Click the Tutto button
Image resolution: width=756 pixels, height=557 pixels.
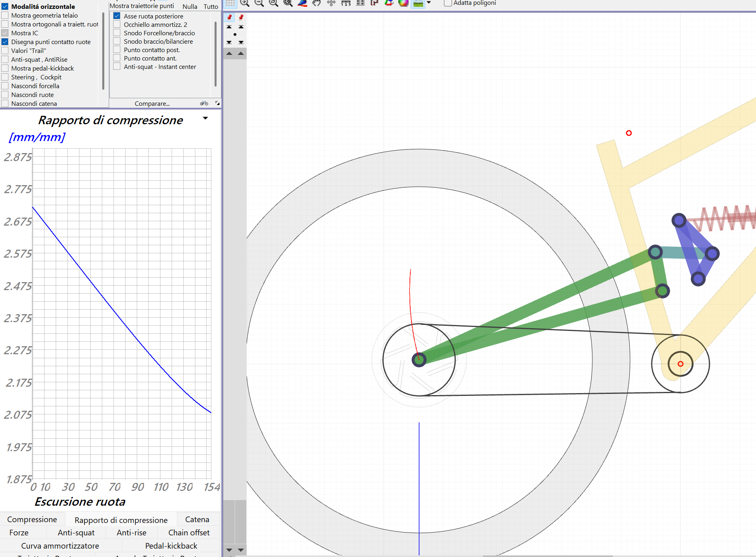[211, 6]
